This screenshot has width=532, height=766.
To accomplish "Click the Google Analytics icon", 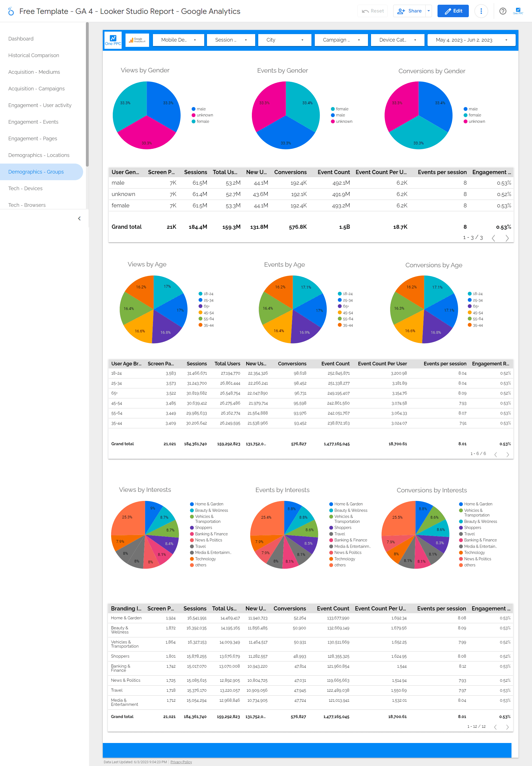I will (135, 40).
